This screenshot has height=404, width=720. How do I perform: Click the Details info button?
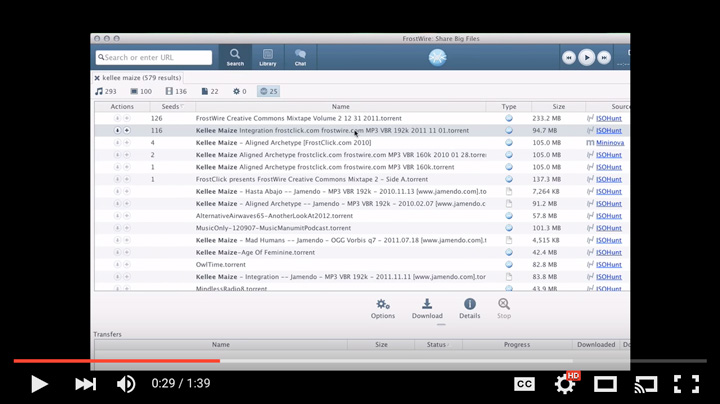469,309
